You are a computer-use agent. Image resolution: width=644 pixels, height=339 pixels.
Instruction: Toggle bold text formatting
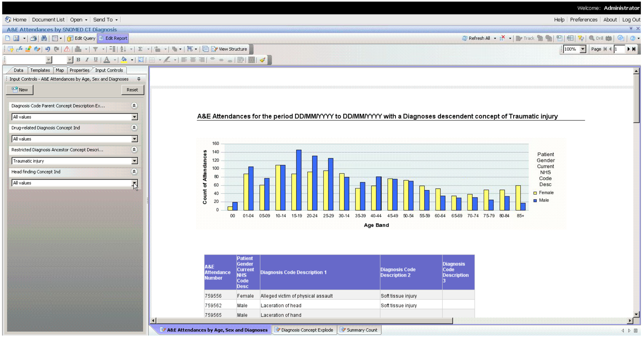78,60
